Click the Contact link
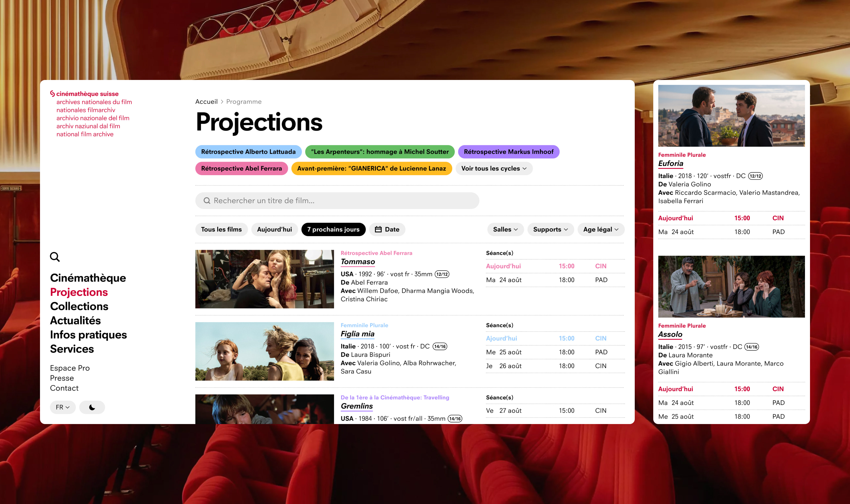This screenshot has width=850, height=504. pyautogui.click(x=64, y=388)
